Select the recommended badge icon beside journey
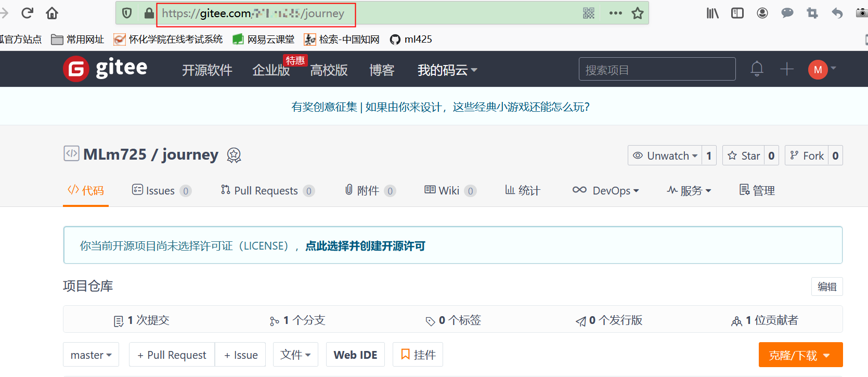Screen dimensions: 868x377 pos(234,155)
